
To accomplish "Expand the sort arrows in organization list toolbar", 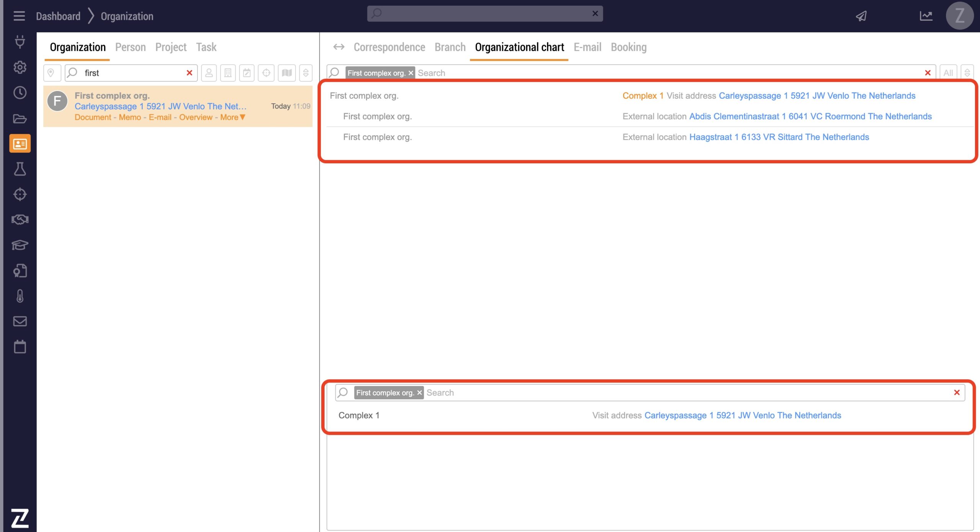I will [x=306, y=73].
